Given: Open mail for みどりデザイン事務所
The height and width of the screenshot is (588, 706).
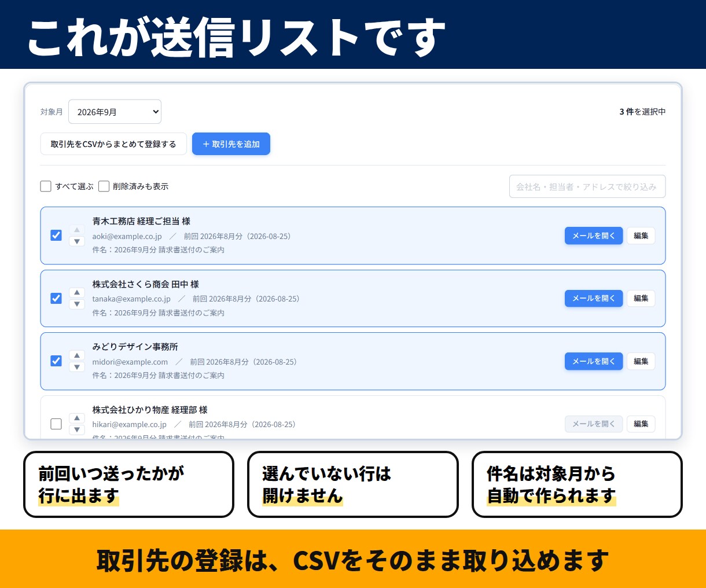Looking at the screenshot, I should (x=594, y=361).
